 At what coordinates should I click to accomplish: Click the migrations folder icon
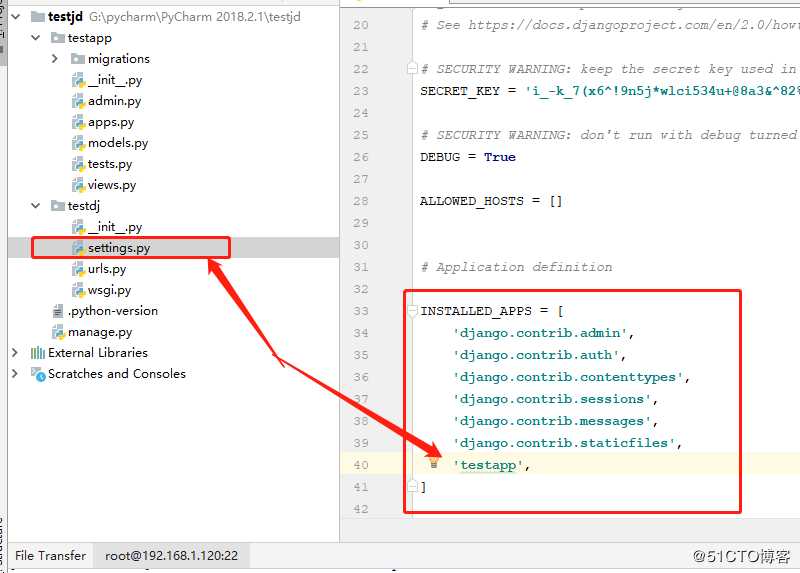(x=78, y=59)
